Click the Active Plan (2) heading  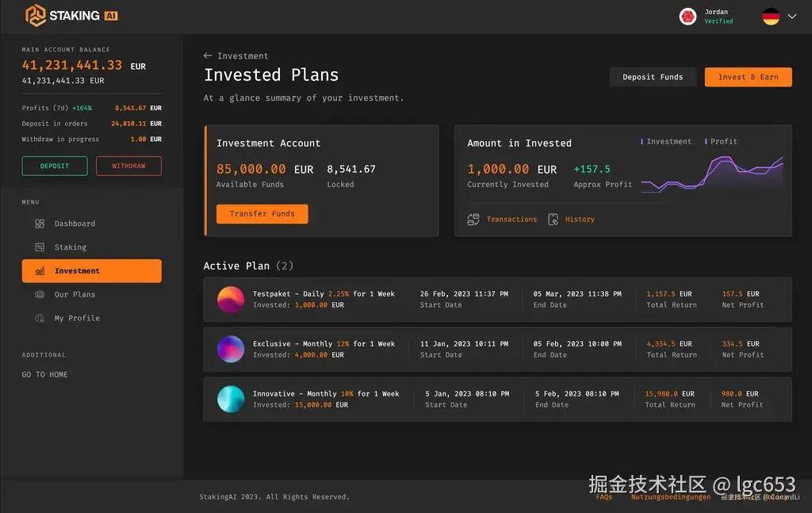tap(248, 266)
